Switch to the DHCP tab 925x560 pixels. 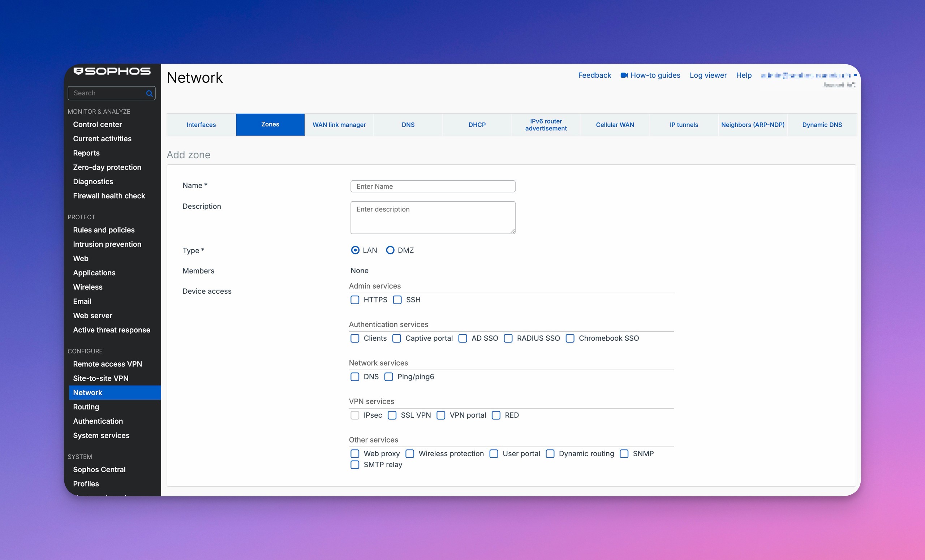(x=477, y=125)
